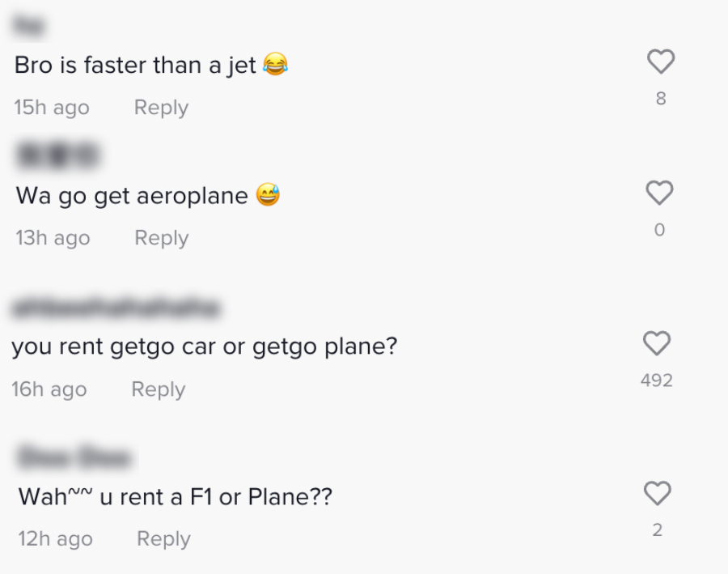Open username above "u rent a F1 or Plane"
This screenshot has width=728, height=574.
point(74,458)
